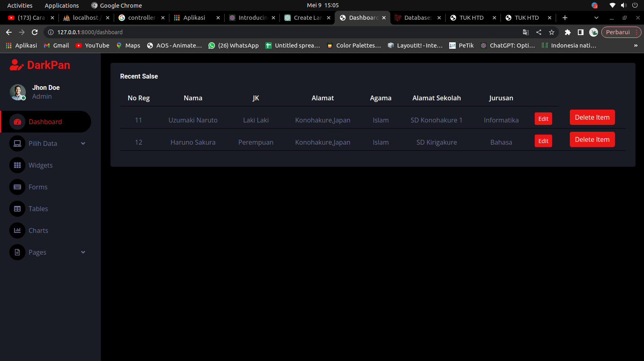
Task: Open the WhatsApp bookmark
Action: pos(233,46)
